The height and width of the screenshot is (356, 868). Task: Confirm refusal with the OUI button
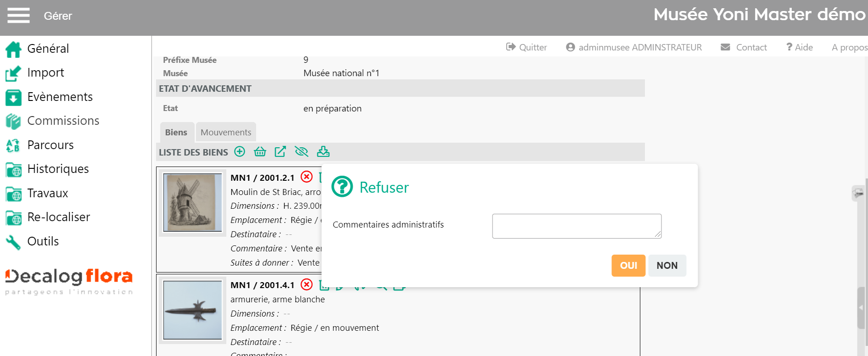tap(628, 266)
